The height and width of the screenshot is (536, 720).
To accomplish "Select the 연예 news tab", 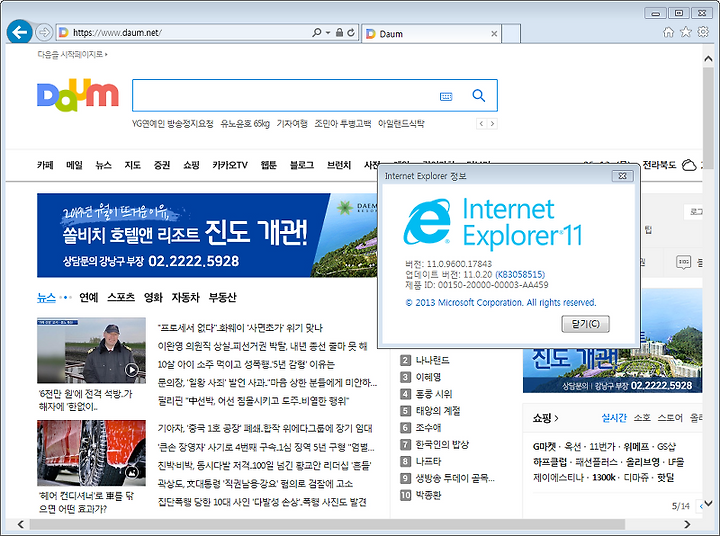I will (89, 297).
